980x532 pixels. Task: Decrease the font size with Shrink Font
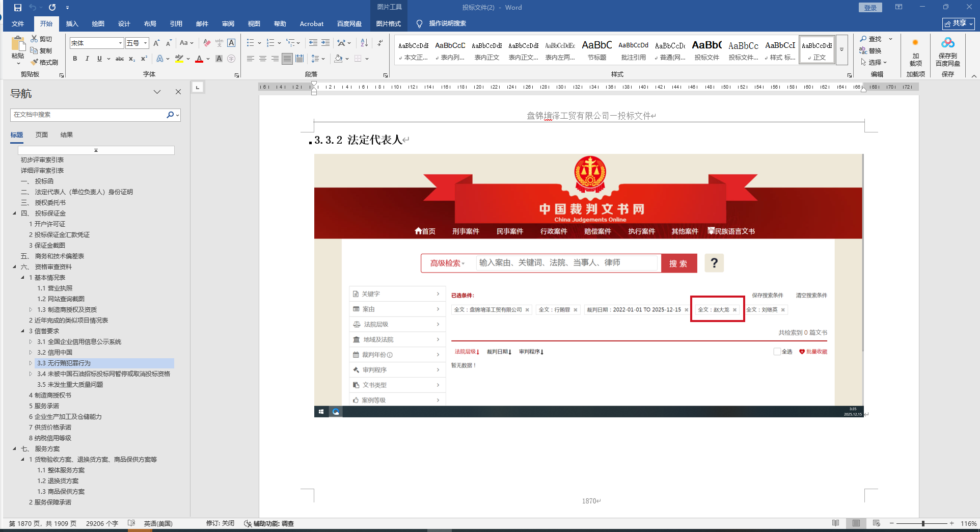click(169, 43)
